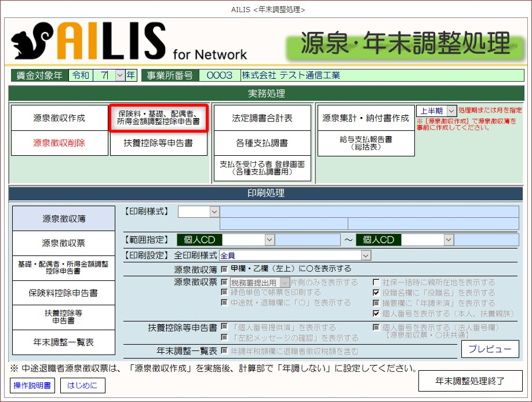Open 法定調書合計表
This screenshot has width=532, height=402.
[x=262, y=118]
